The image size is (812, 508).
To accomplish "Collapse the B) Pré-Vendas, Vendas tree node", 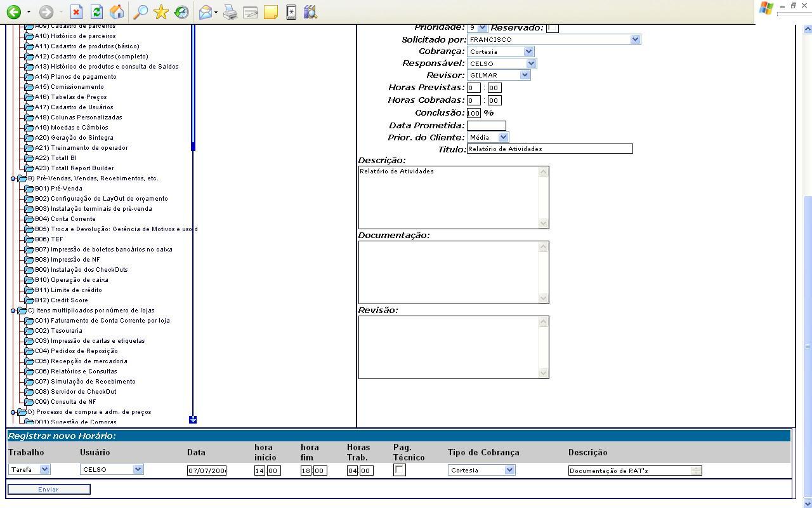I will [x=13, y=178].
